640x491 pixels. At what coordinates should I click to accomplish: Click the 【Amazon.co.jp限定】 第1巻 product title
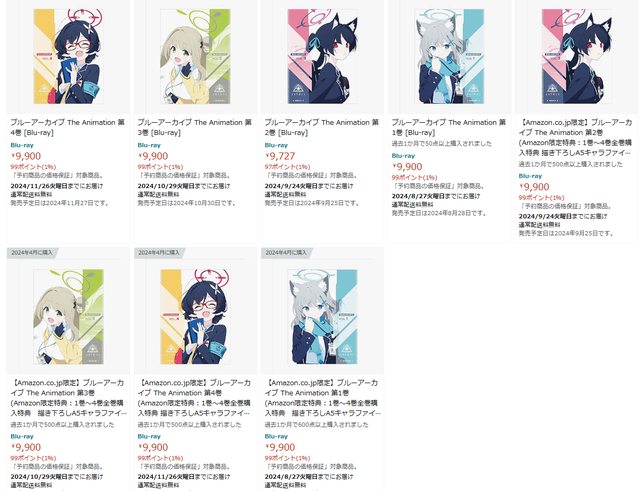click(322, 398)
